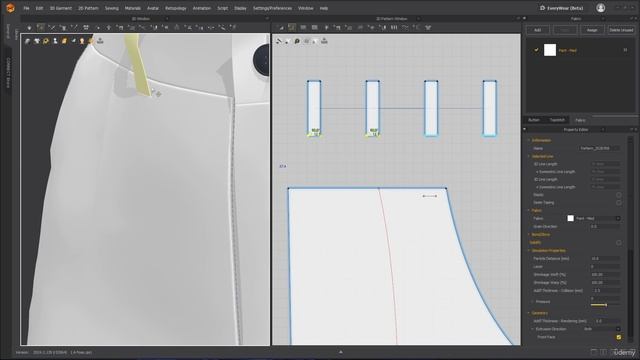Viewport: 640px width, 360px height.
Task: Open the 3D Garment menu
Action: pyautogui.click(x=60, y=8)
